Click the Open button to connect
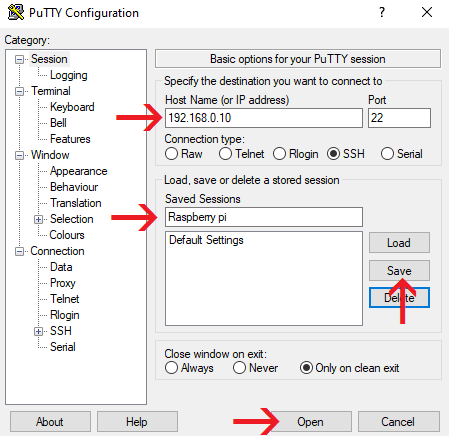This screenshot has height=436, width=449. tap(310, 422)
